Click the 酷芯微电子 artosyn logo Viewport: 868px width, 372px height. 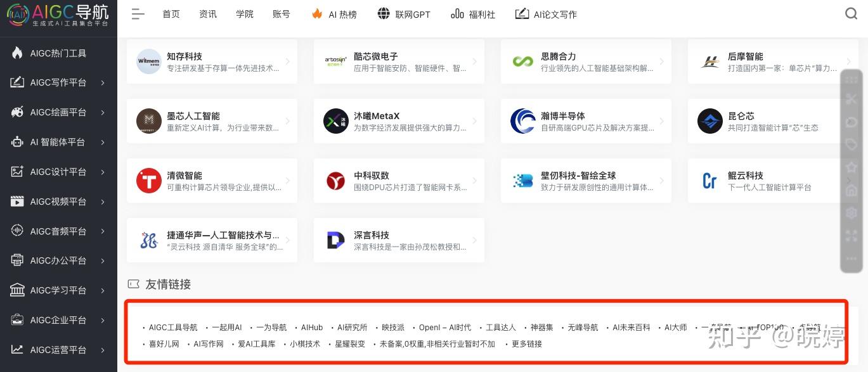336,61
